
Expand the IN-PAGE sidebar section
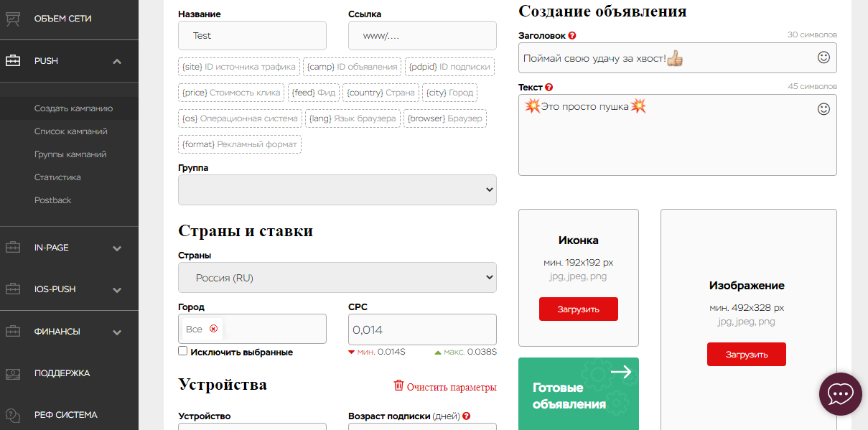click(x=117, y=248)
